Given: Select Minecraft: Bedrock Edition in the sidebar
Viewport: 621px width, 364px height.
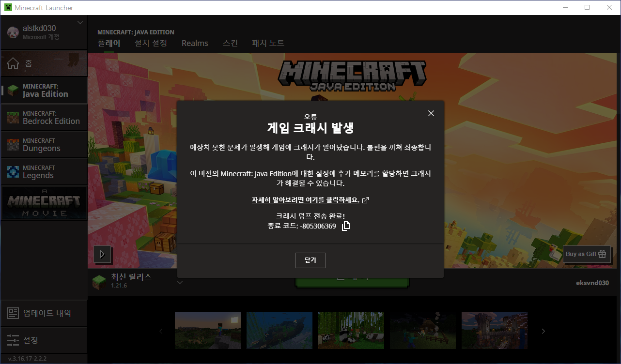Looking at the screenshot, I should click(x=44, y=117).
